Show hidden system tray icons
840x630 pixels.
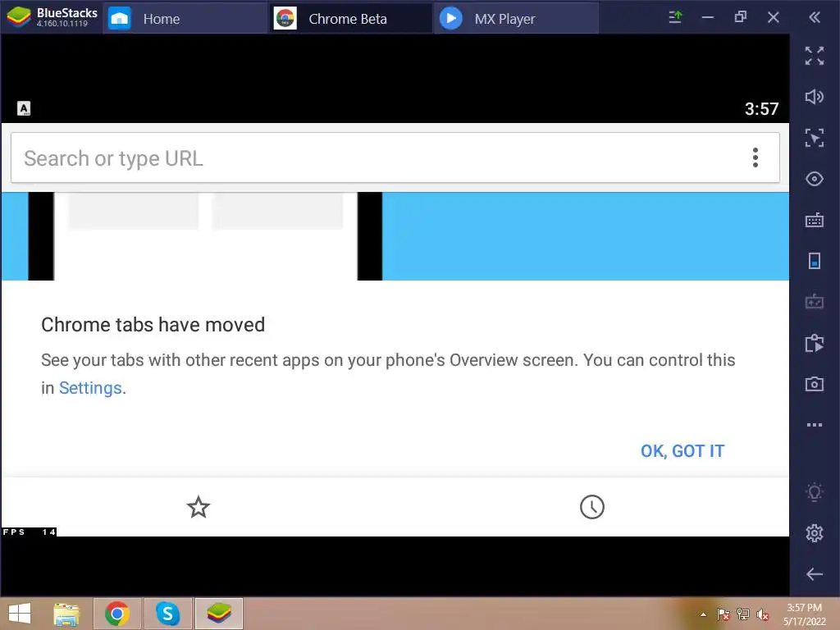point(703,614)
